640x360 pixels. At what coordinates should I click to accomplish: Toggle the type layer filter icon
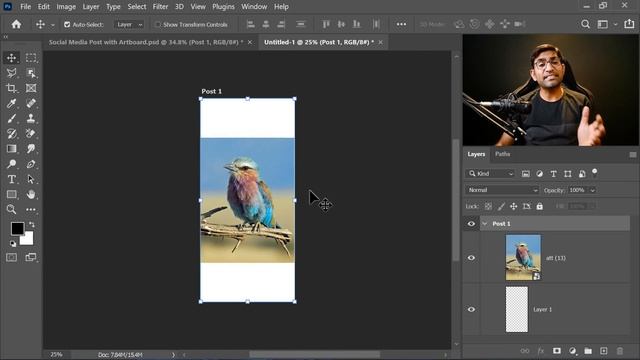click(553, 174)
